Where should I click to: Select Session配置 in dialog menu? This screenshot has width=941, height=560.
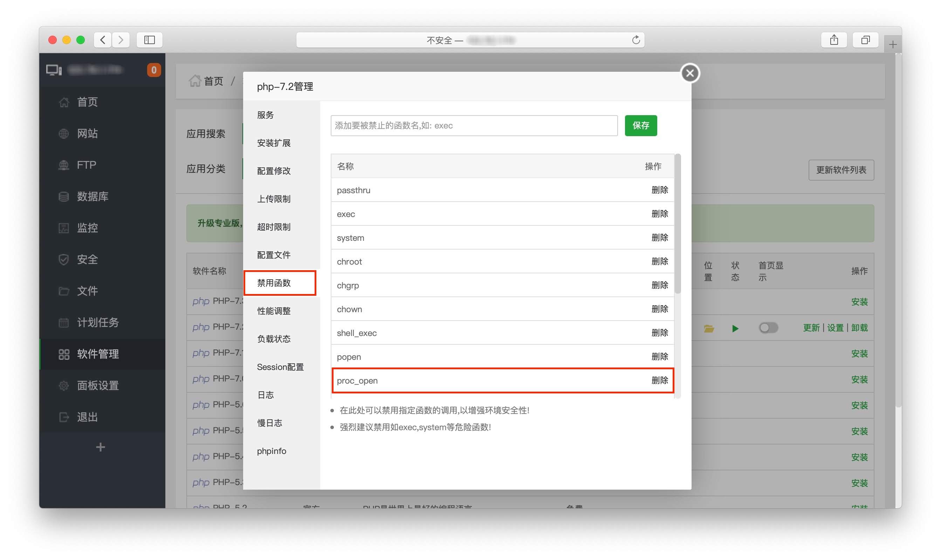(x=280, y=367)
